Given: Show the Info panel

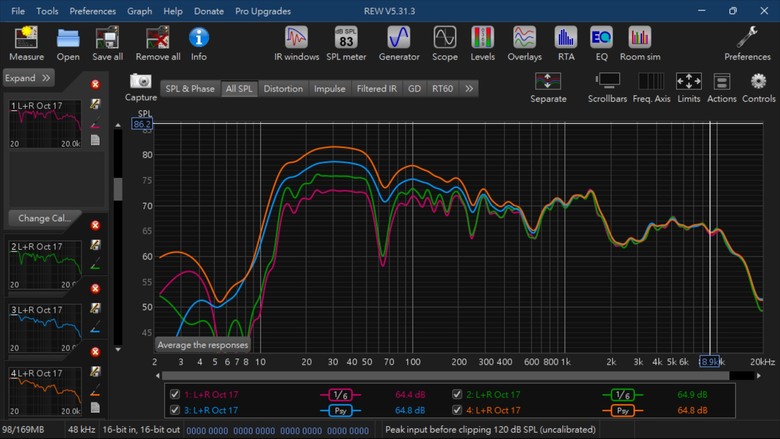Looking at the screenshot, I should (x=198, y=44).
